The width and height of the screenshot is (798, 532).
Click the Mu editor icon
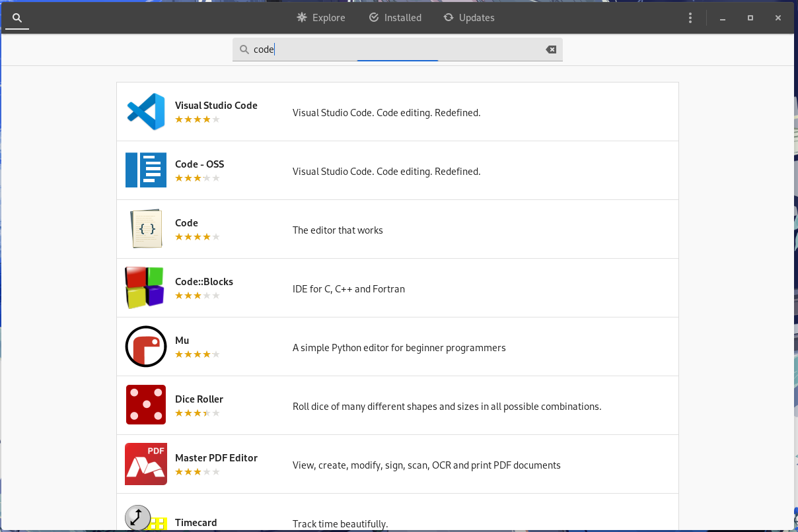coord(146,347)
